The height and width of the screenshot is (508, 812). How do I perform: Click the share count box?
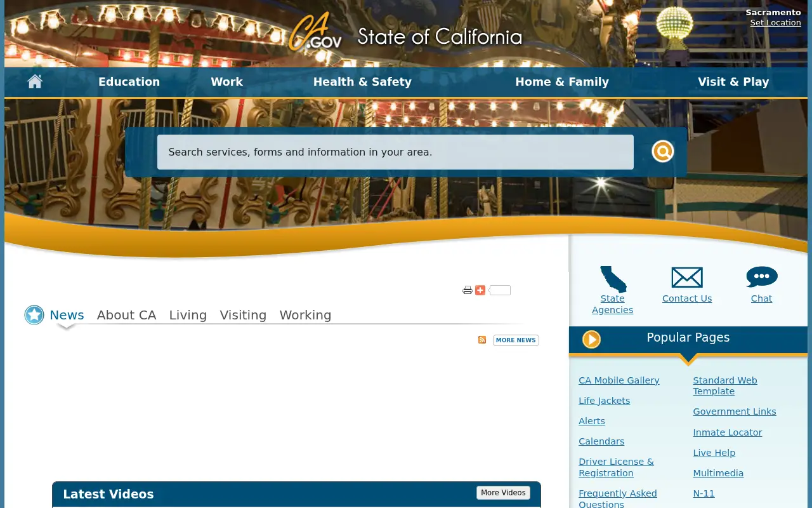pyautogui.click(x=500, y=290)
